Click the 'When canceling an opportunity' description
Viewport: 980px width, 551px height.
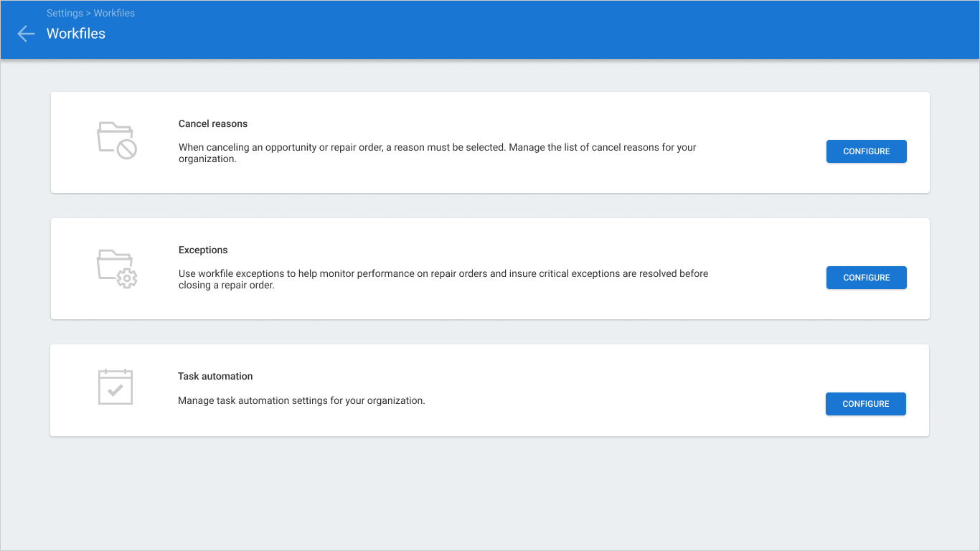[438, 153]
